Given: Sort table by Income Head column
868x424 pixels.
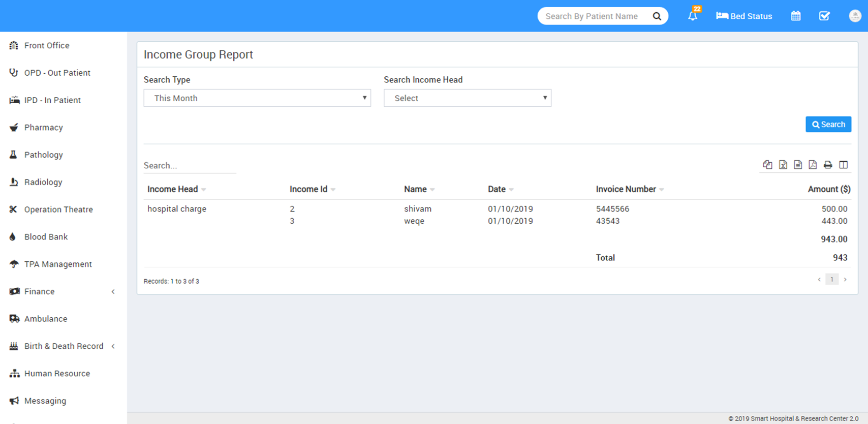Looking at the screenshot, I should pyautogui.click(x=173, y=189).
